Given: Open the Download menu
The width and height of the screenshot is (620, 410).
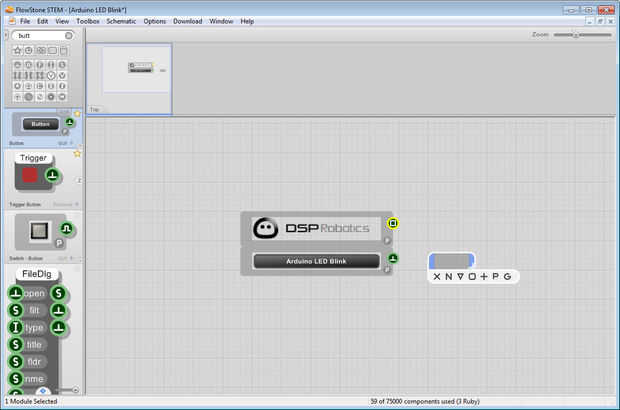Looking at the screenshot, I should 187,21.
